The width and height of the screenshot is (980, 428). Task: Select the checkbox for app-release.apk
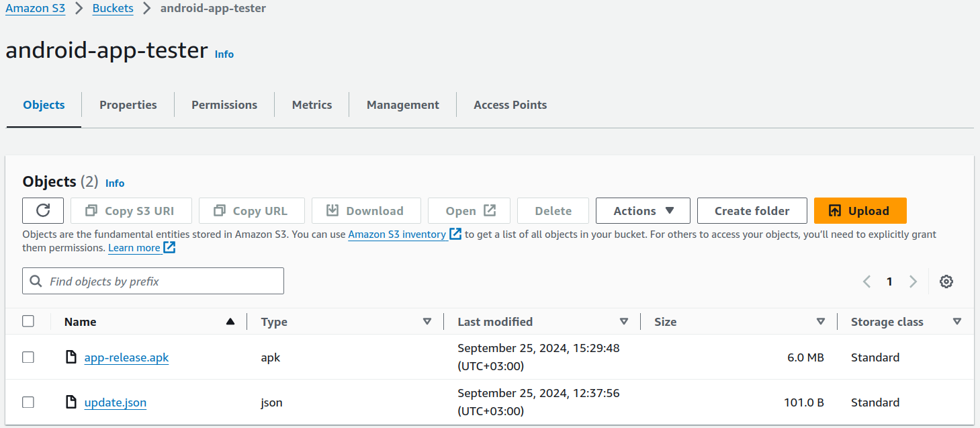[28, 357]
